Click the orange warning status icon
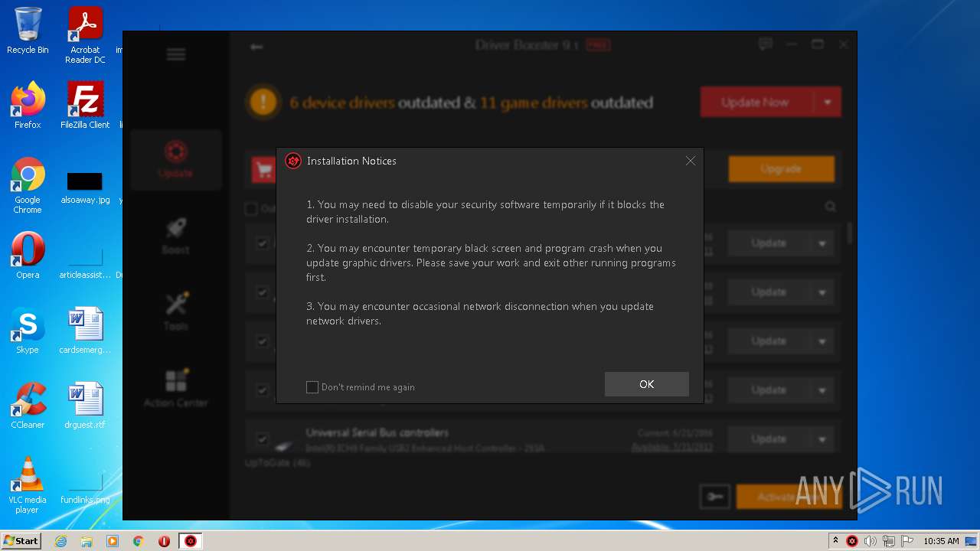This screenshot has height=551, width=980. 263,102
